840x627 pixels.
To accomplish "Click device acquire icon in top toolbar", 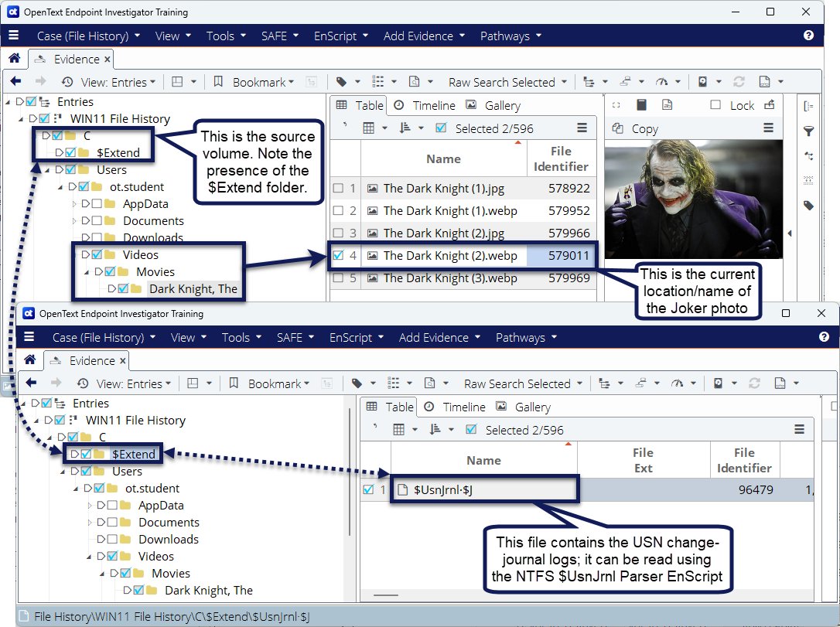I will [x=702, y=81].
